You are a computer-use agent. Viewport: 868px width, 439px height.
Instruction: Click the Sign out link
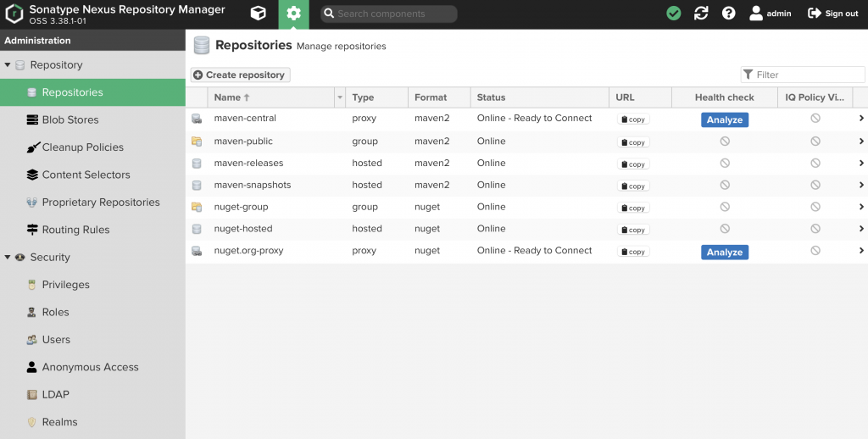832,14
